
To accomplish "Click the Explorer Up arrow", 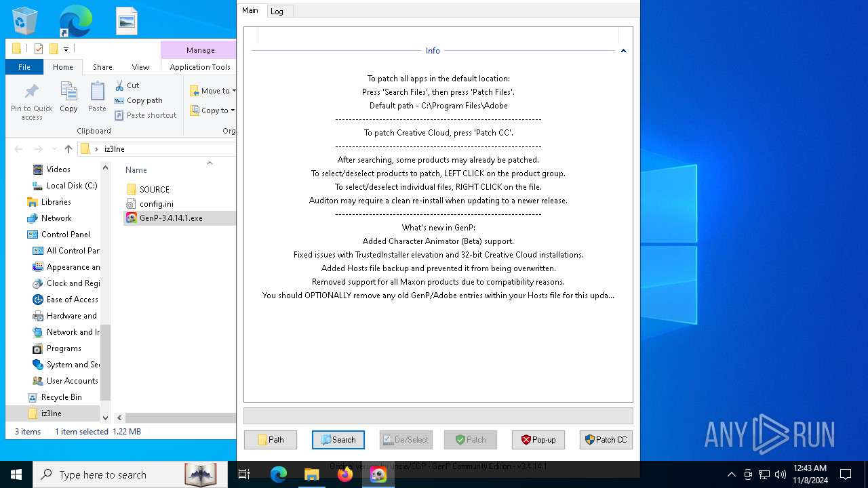I will [x=68, y=149].
